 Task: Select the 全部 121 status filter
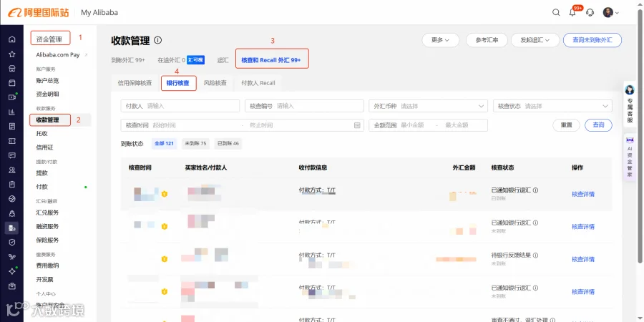point(164,144)
